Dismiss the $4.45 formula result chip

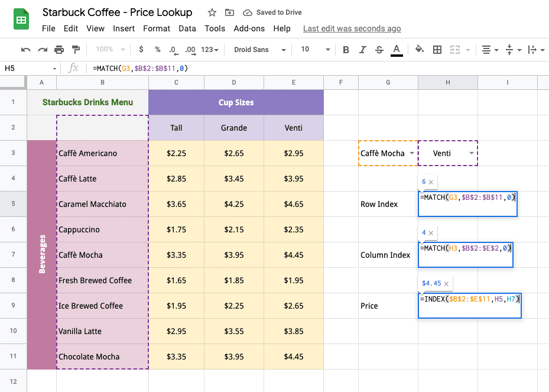point(447,283)
